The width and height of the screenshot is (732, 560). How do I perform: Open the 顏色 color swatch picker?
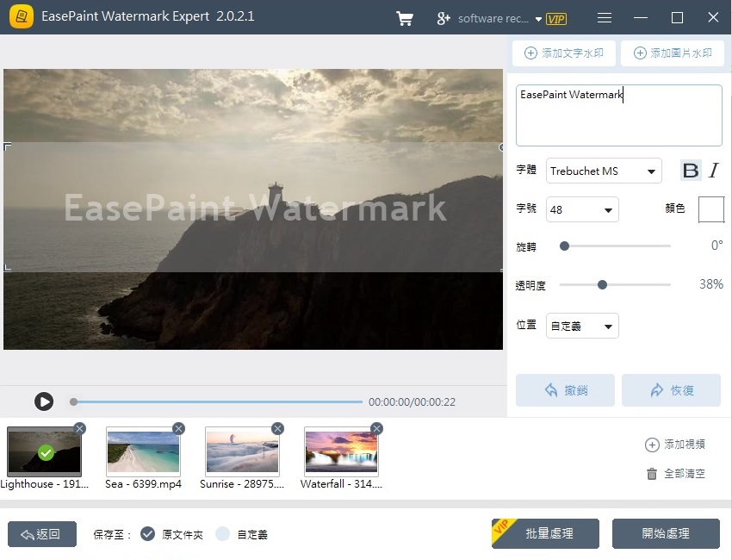(x=711, y=209)
